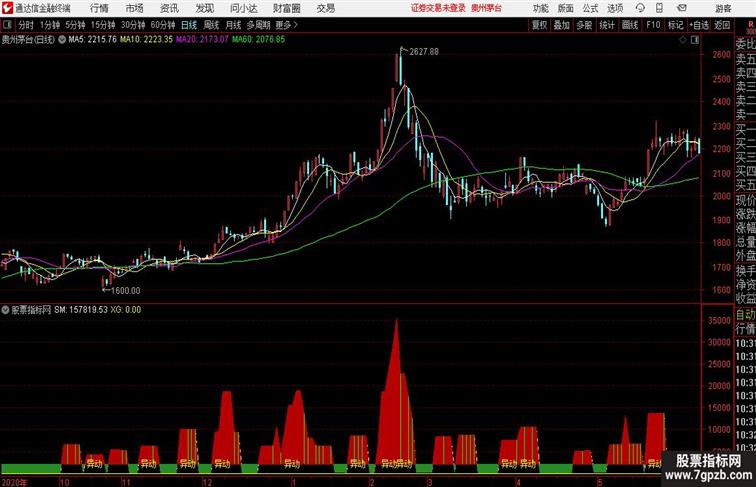Select the 日线 daily tab
The width and height of the screenshot is (756, 487).
[189, 25]
